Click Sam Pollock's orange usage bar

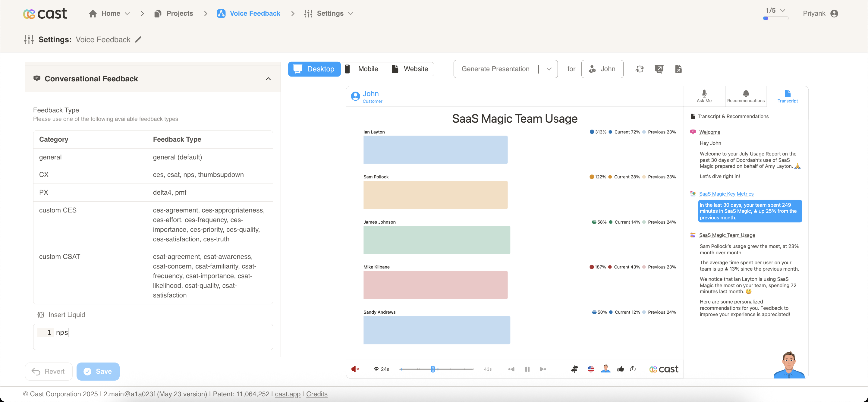tap(435, 195)
